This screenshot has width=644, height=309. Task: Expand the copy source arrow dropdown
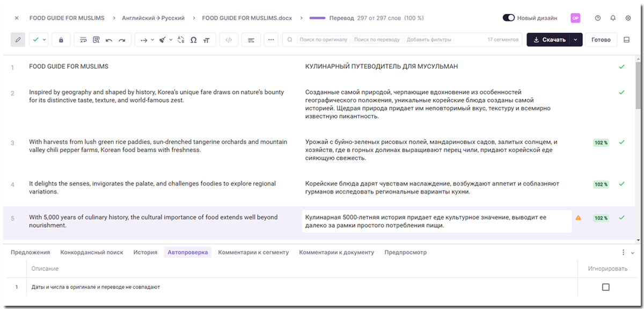(152, 40)
